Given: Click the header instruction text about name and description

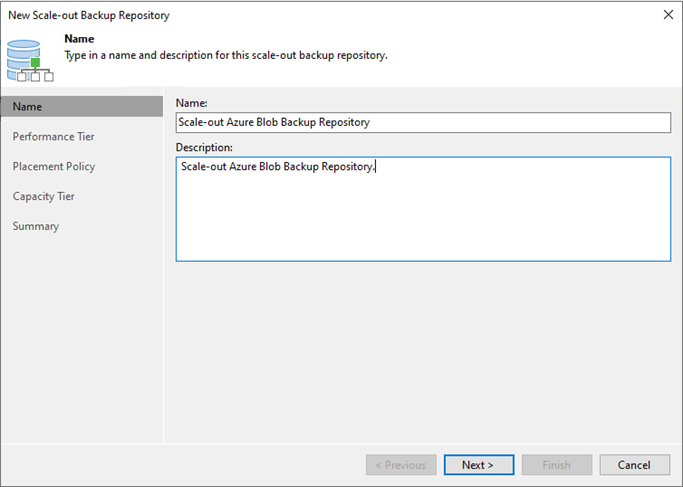Looking at the screenshot, I should [226, 56].
